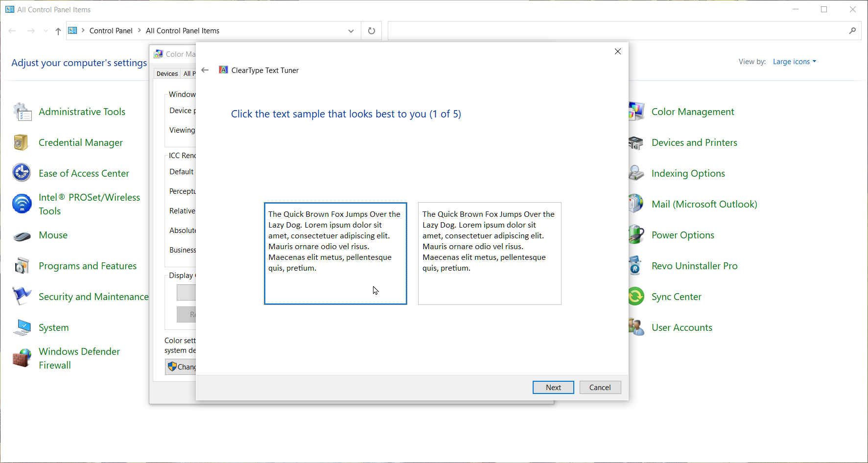Open Credential Manager icon

[22, 143]
